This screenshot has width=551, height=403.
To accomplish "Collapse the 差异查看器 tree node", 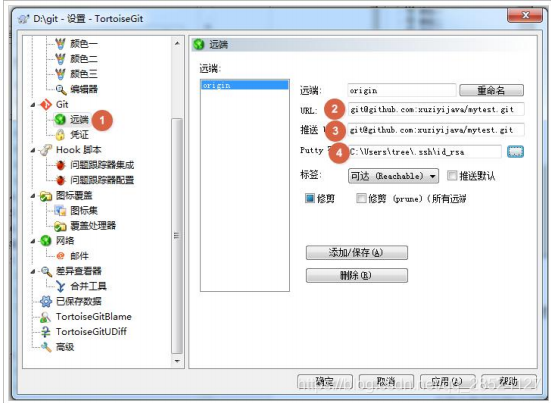I will tap(33, 271).
